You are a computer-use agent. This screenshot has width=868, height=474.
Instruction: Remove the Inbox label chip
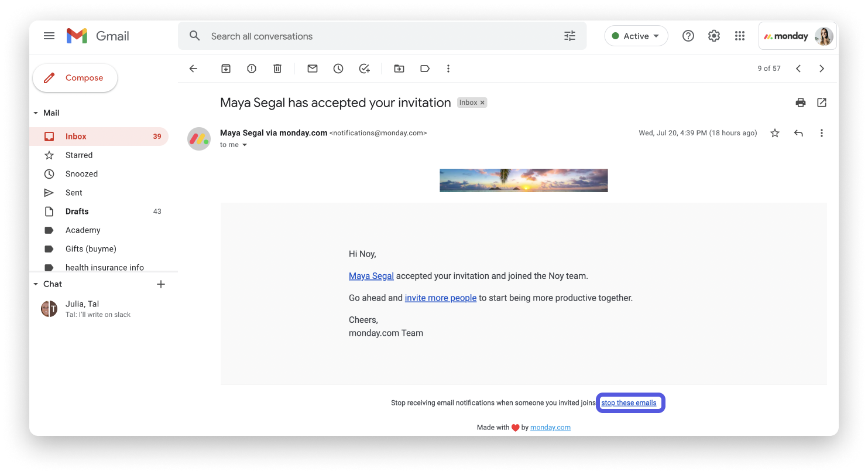pyautogui.click(x=483, y=103)
